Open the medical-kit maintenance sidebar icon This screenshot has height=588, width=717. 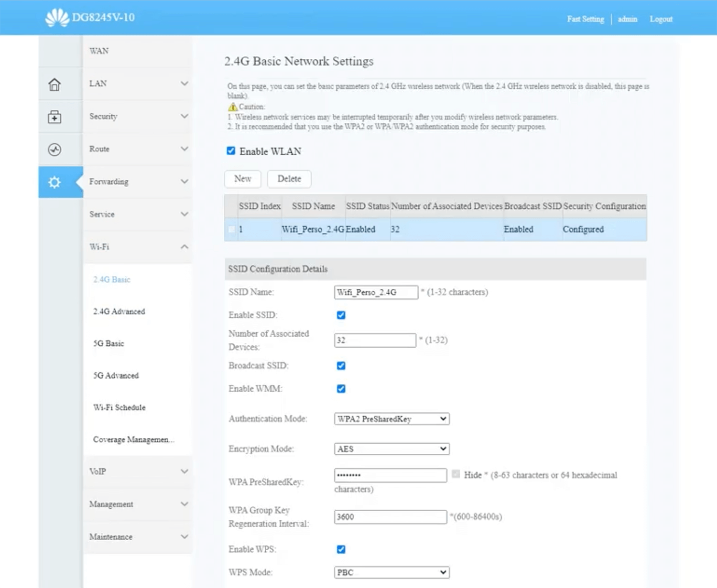(x=54, y=117)
